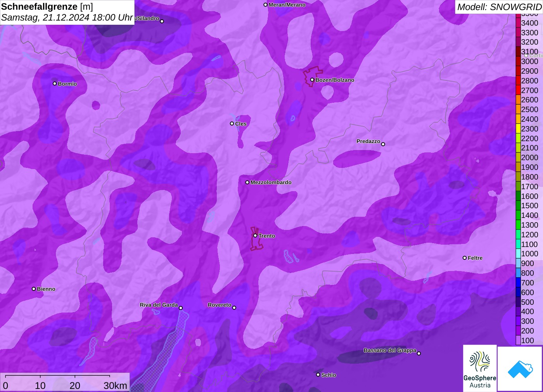Click the Schneefallgrenze [m] title
Screen dimensions: 543x392
tap(47, 7)
